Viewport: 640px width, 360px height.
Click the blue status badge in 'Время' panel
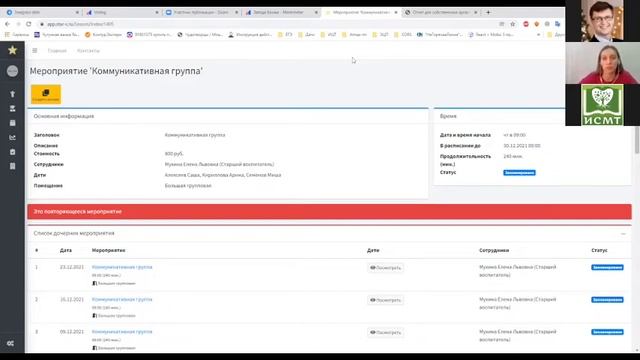519,173
